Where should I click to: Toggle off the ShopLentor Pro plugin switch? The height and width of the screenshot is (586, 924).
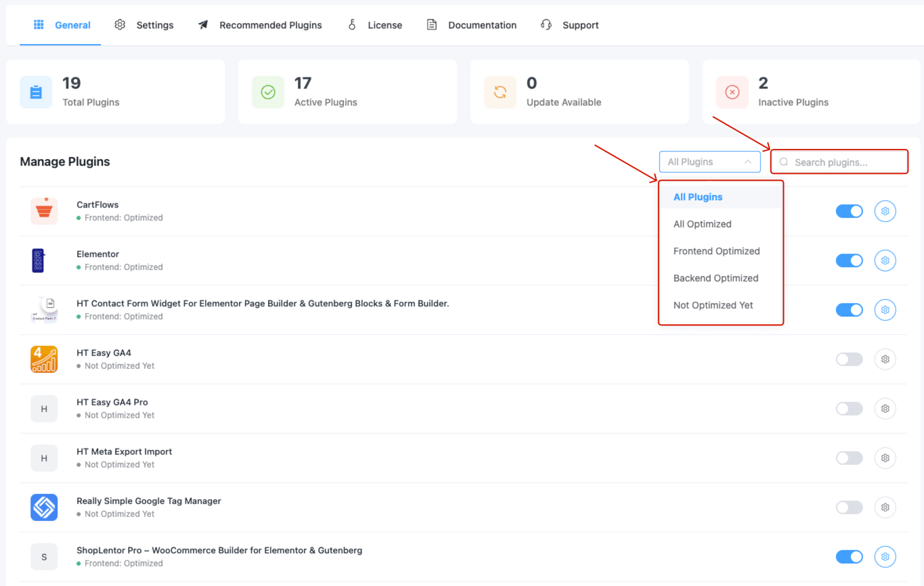pos(849,557)
